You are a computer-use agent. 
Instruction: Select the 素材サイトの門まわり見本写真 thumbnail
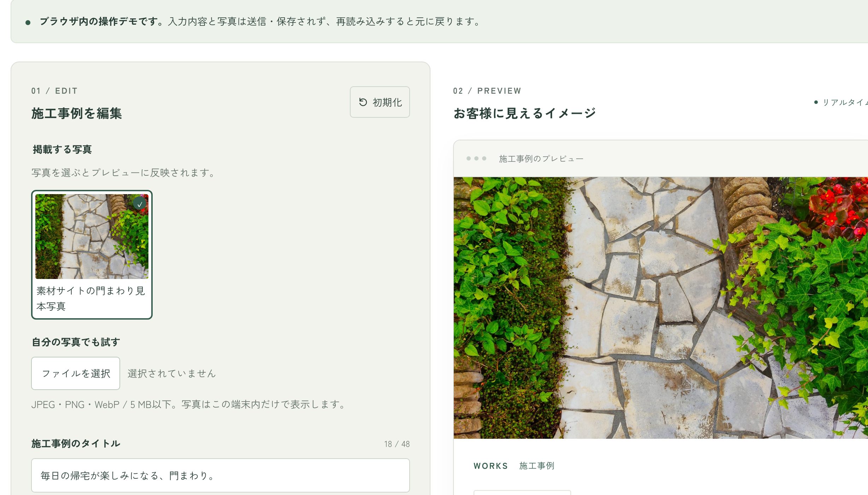pyautogui.click(x=92, y=255)
